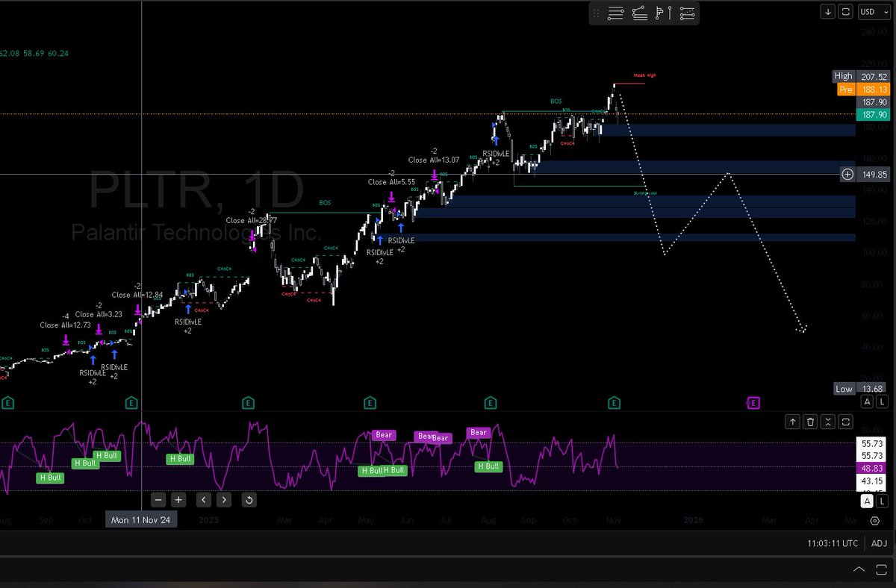Click the leftmost Bear label on RSI

(x=384, y=434)
